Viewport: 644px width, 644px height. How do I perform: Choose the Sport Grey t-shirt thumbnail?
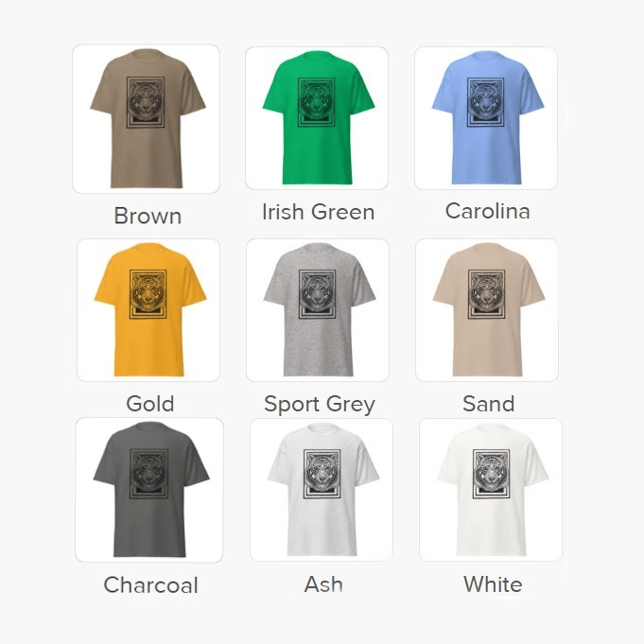[318, 310]
